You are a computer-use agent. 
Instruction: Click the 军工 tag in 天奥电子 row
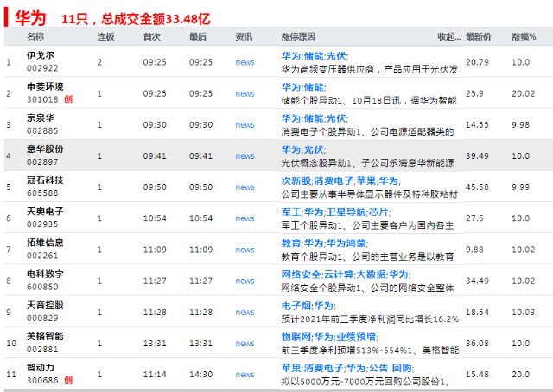tap(290, 212)
